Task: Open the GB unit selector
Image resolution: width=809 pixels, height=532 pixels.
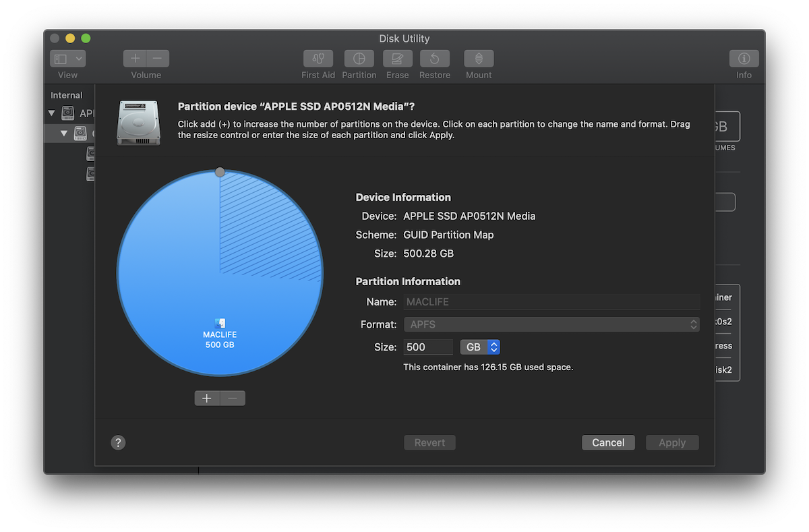Action: [480, 347]
